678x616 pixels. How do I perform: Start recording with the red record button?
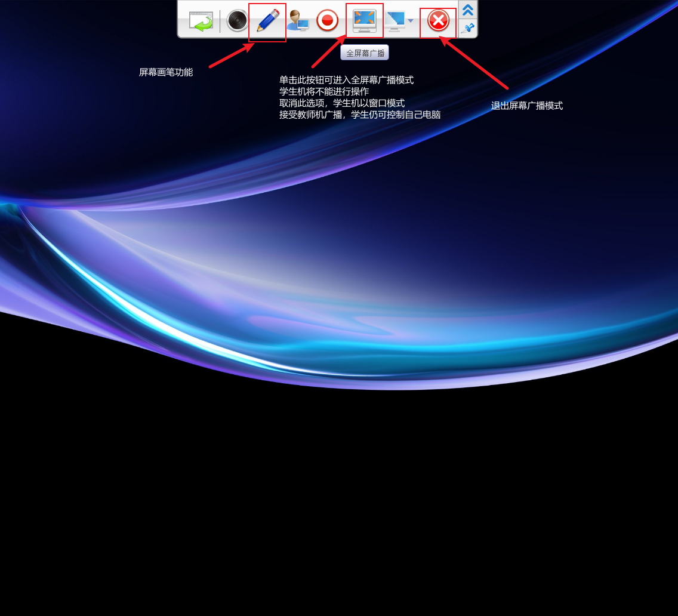pos(327,21)
